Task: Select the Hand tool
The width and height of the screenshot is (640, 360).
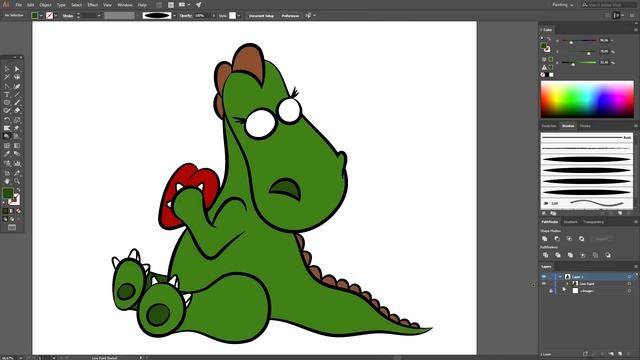Action: click(7, 181)
